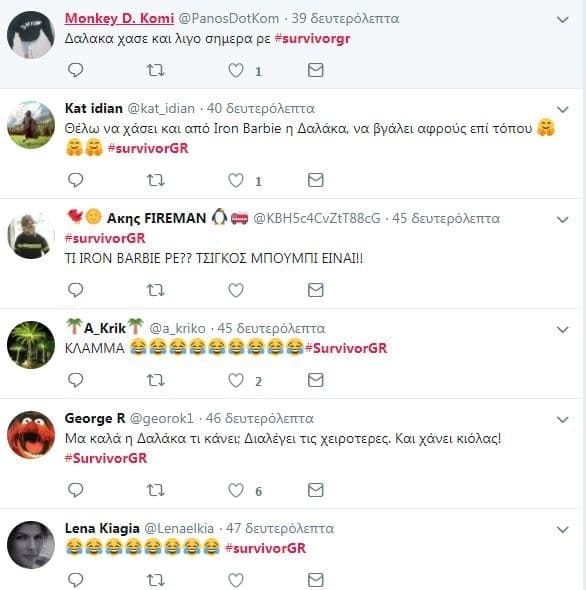The height and width of the screenshot is (590, 586).
Task: Send Ακης FIREMAN's tweet via direct message
Action: coord(315,290)
